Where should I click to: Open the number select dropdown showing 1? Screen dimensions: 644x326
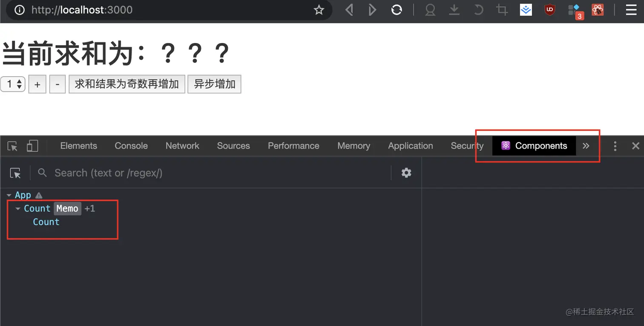13,84
